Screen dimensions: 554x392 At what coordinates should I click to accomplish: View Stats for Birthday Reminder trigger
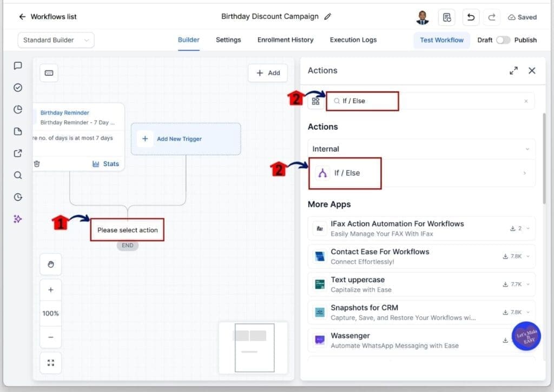pyautogui.click(x=105, y=164)
